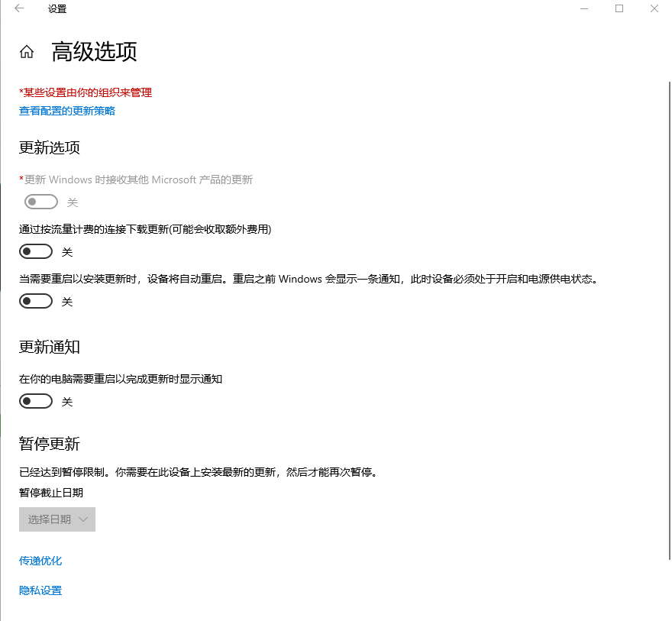Go back using the back arrow
The height and width of the screenshot is (621, 672).
pos(19,8)
